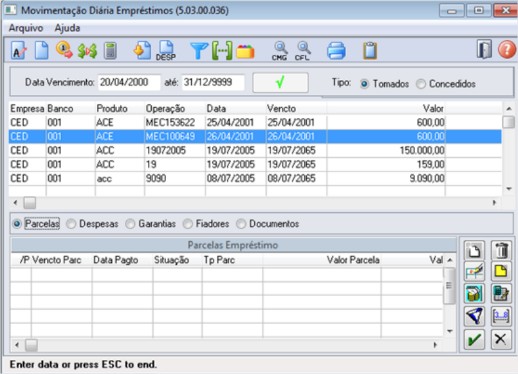Select the row with operation 9090
Viewport: 518px width, 374px height.
coord(255,179)
